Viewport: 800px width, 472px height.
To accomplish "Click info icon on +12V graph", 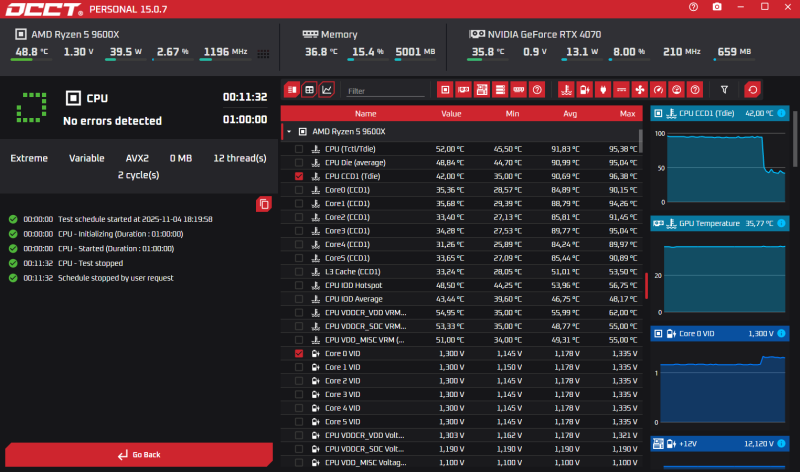I will pyautogui.click(x=781, y=444).
